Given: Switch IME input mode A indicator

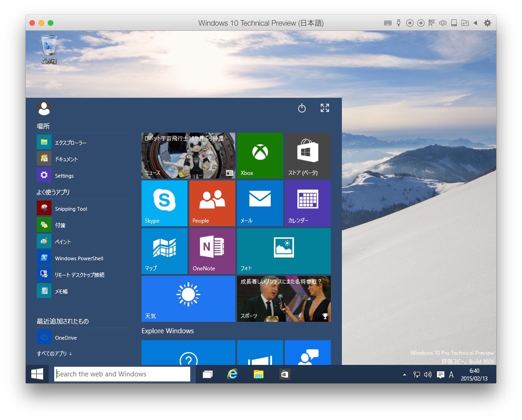Looking at the screenshot, I should click(x=451, y=375).
